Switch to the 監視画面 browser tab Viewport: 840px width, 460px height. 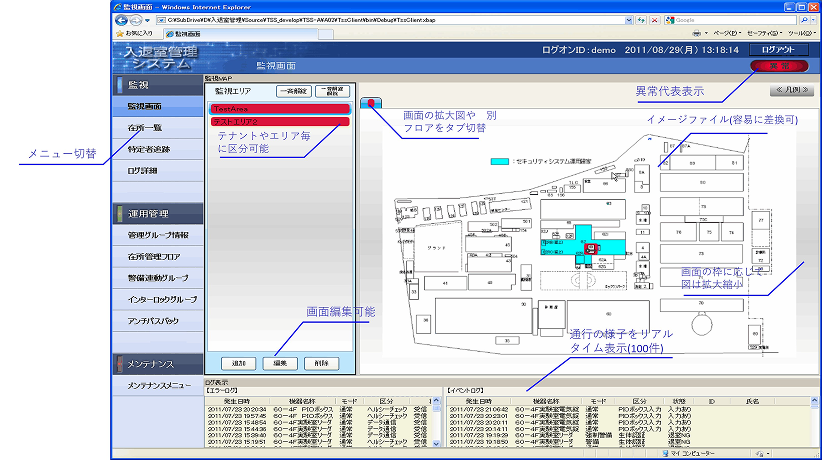pos(172,33)
